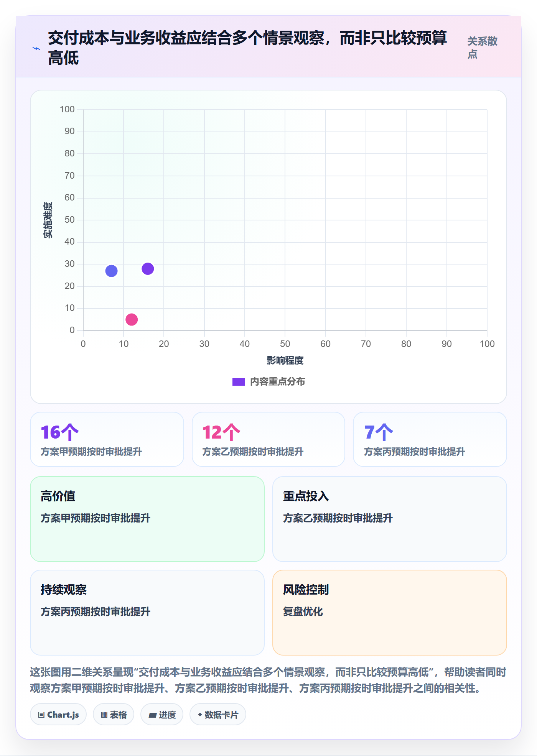Image resolution: width=537 pixels, height=756 pixels.
Task: Click the 内容重点分布 legend label
Action: click(278, 382)
